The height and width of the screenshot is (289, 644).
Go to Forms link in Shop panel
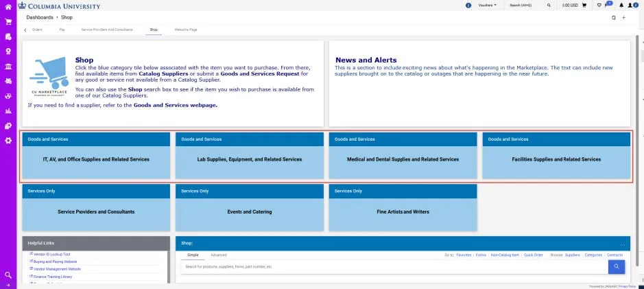[481, 255]
